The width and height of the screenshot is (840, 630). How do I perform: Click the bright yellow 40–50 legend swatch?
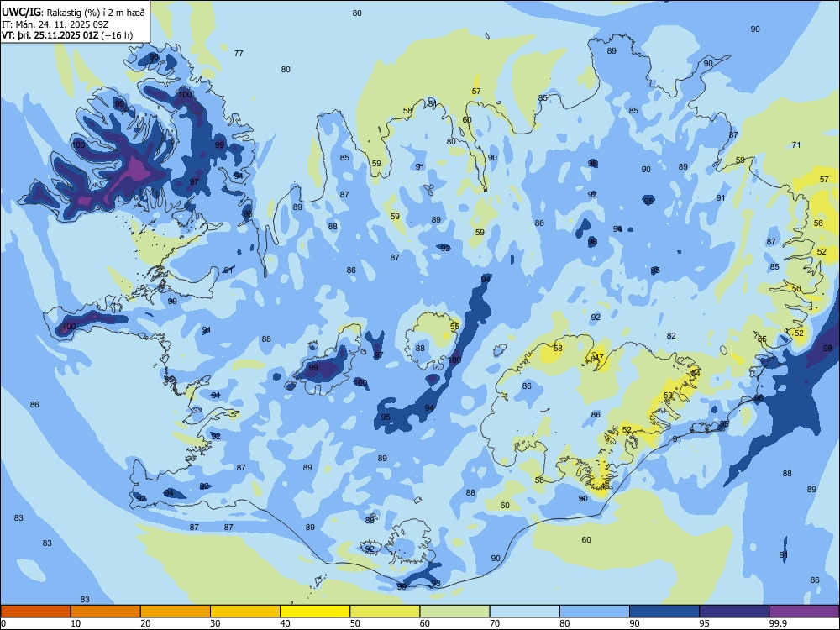click(x=315, y=612)
